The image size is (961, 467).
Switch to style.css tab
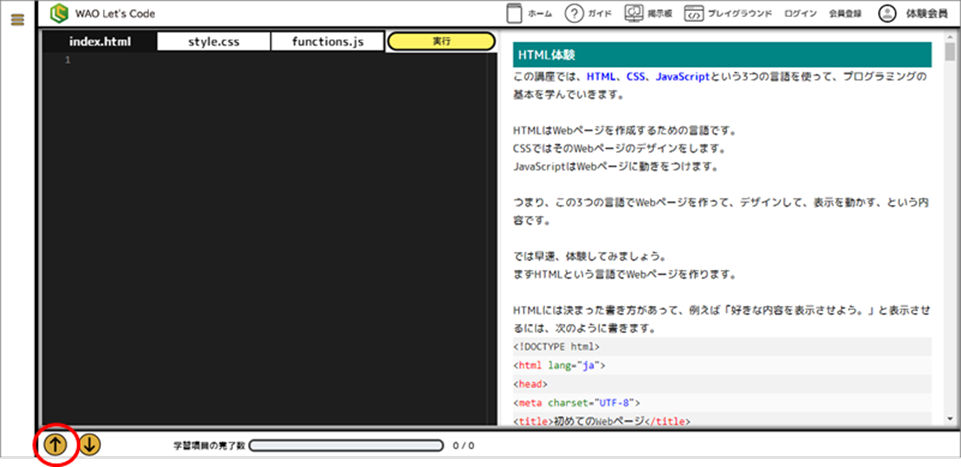click(213, 42)
